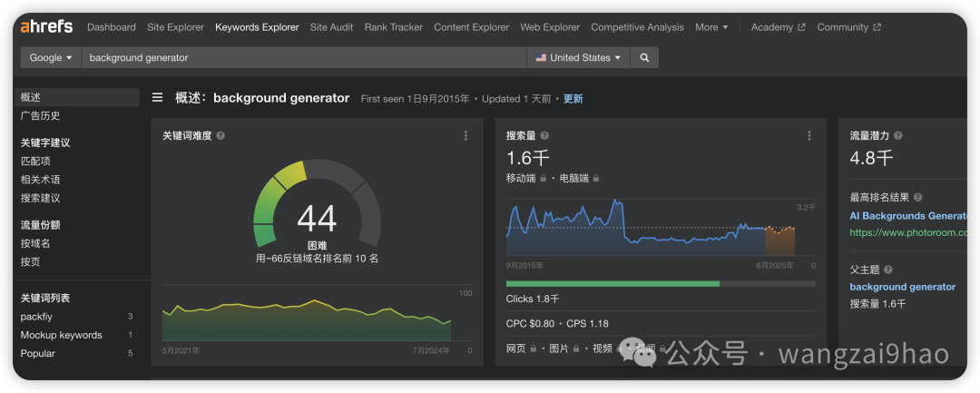Click 移动端 device filter
The image size is (980, 393).
(521, 178)
